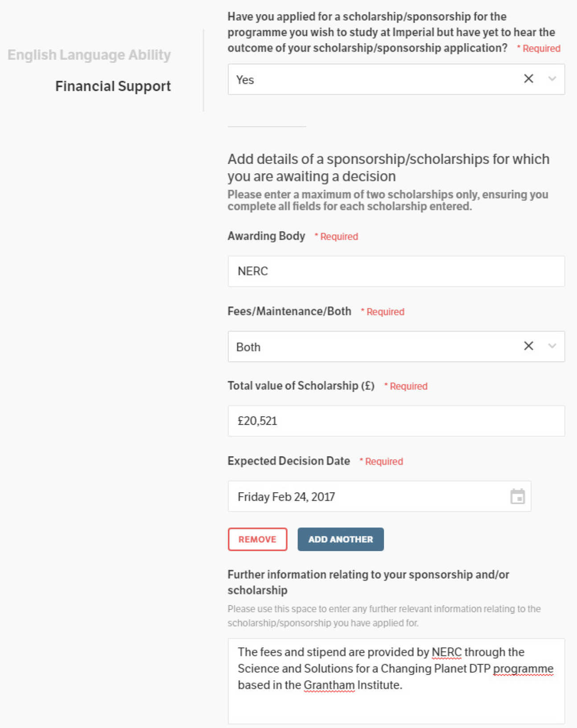Click the "Total value of Scholarship (£)" label

(x=301, y=386)
